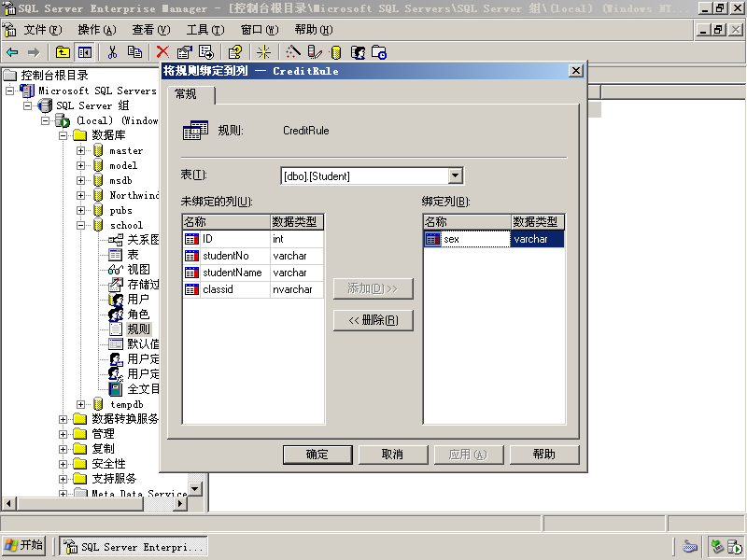Toggle the show/hide console tree icon
747x560 pixels.
click(85, 52)
